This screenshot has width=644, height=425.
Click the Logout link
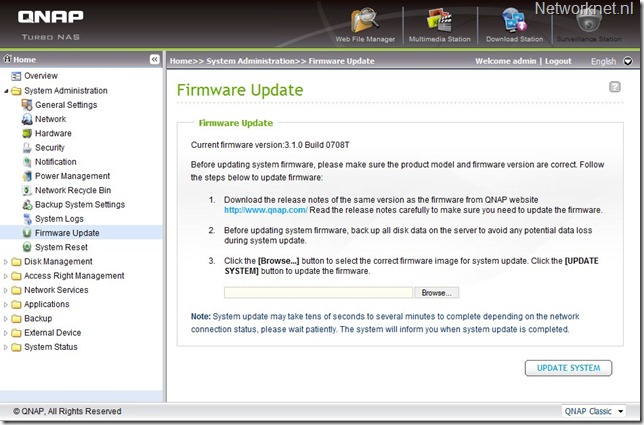558,61
